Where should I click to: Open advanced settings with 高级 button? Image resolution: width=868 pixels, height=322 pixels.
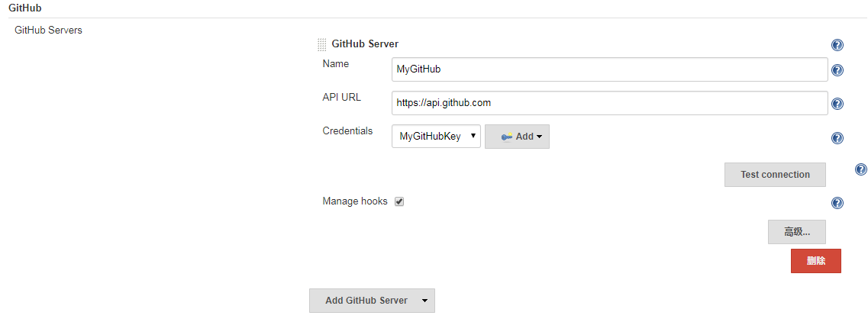(x=796, y=233)
